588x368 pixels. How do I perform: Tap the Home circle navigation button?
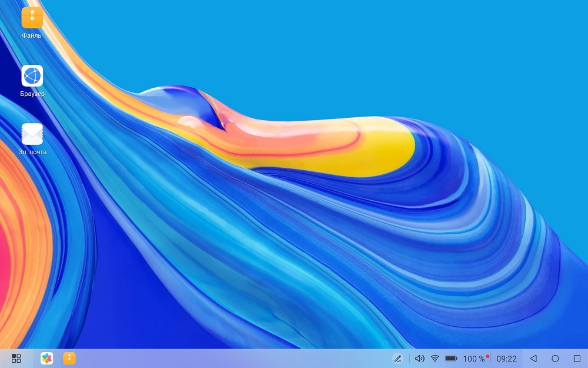coord(556,359)
